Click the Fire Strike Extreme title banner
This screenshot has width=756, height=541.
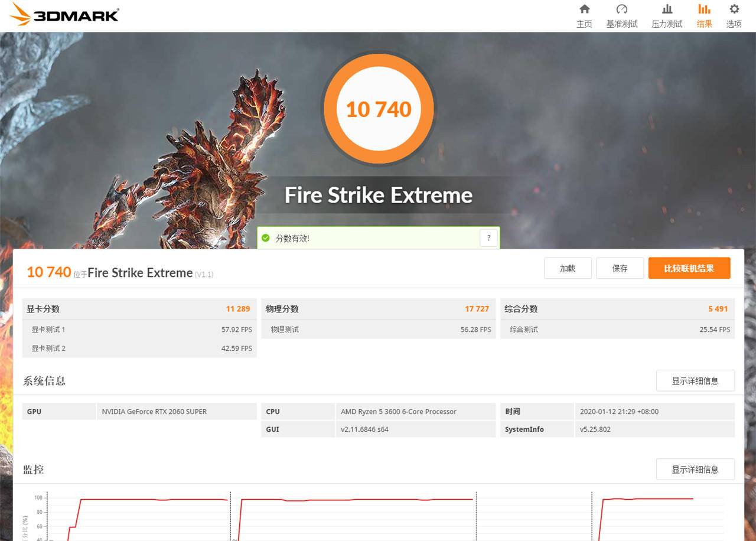pos(379,195)
